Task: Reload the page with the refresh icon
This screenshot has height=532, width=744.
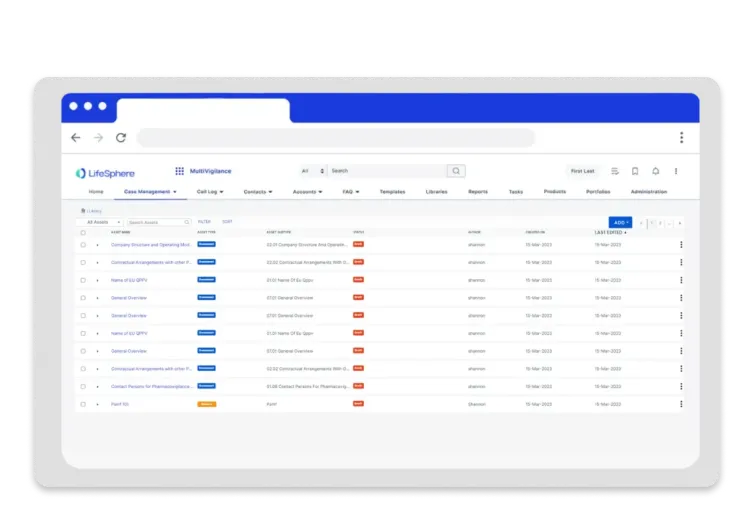Action: (x=121, y=138)
